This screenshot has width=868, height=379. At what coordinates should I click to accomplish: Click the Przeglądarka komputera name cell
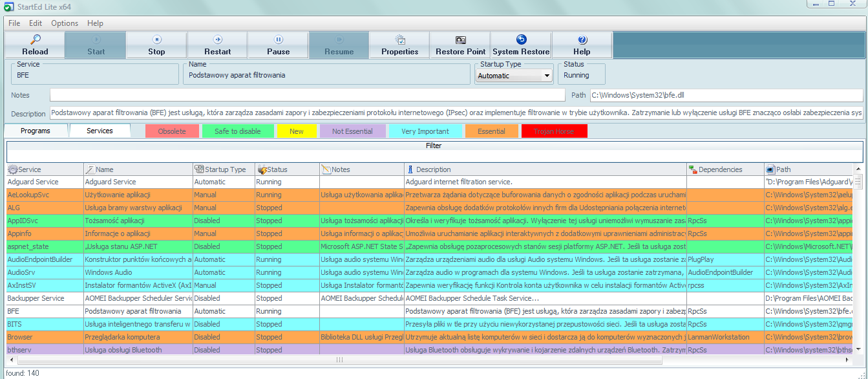pos(138,337)
